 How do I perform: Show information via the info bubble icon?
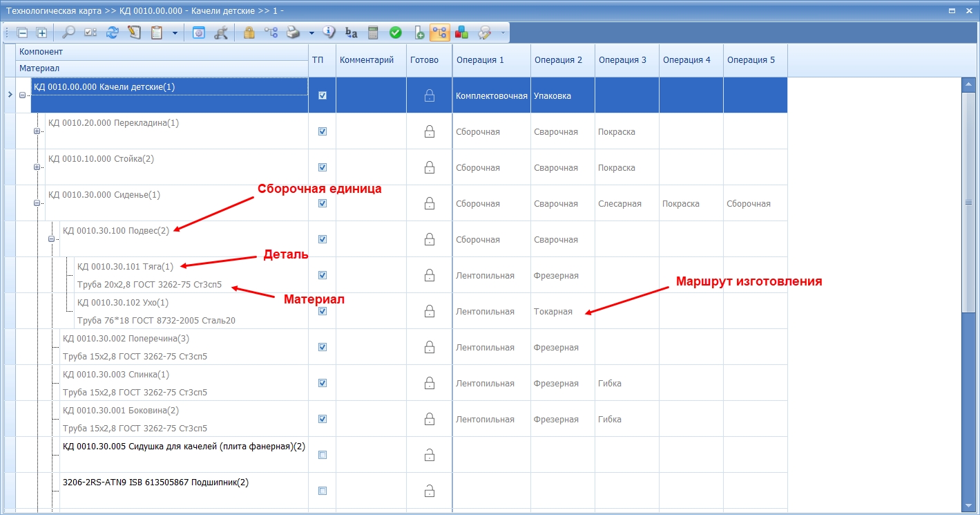tap(329, 32)
